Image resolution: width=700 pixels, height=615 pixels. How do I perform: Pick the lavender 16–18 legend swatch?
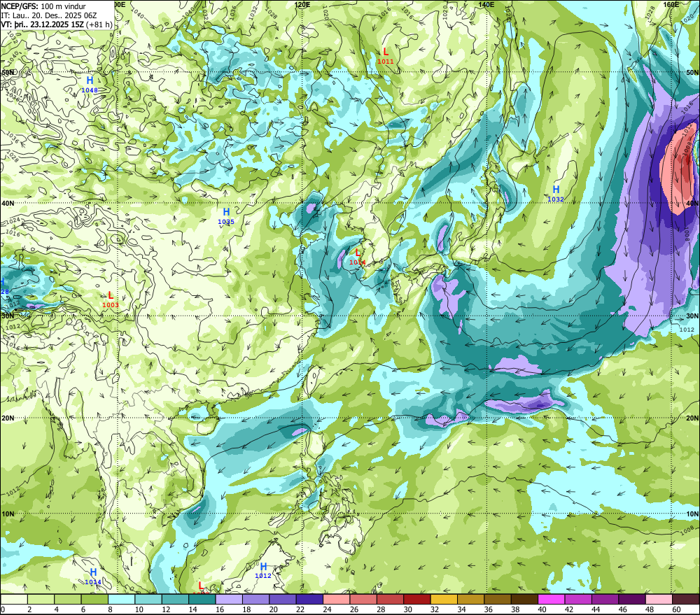click(229, 600)
